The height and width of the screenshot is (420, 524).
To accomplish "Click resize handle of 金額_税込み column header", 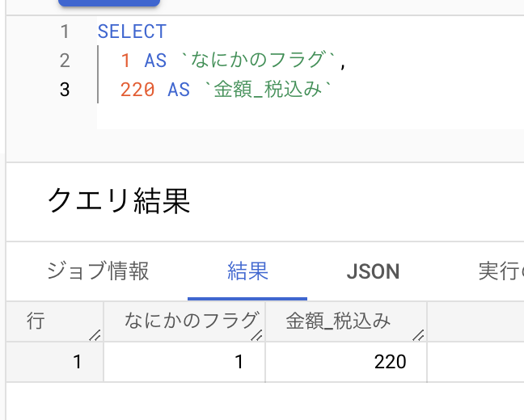I will tap(419, 334).
